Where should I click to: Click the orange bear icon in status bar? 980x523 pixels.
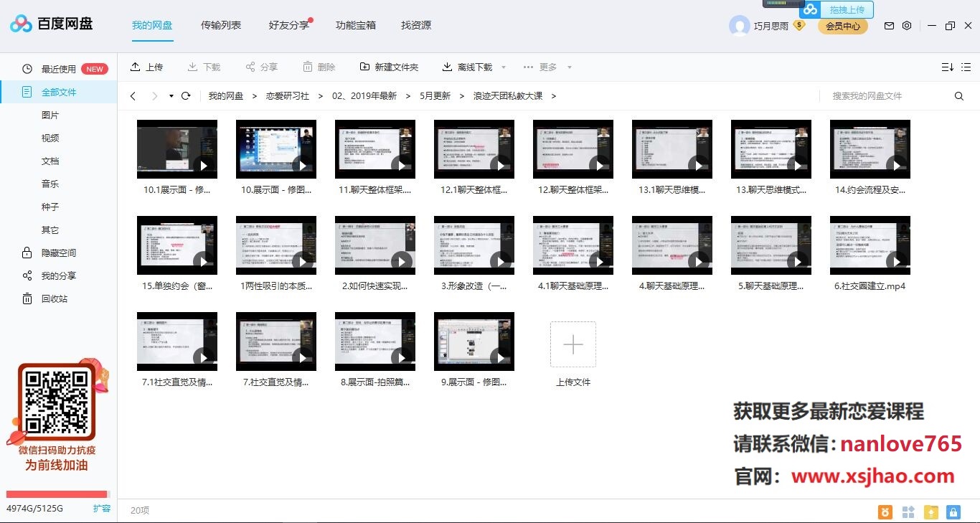(x=886, y=512)
